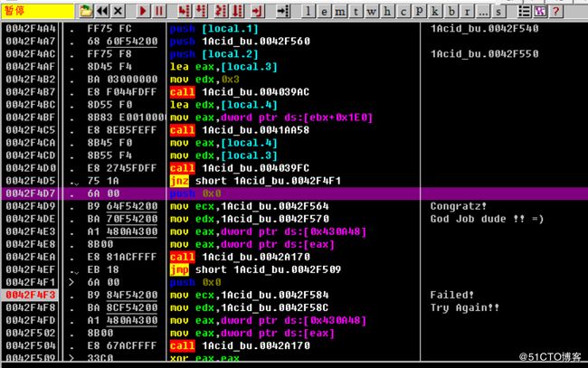The image size is (588, 368).
Task: Show source with 's' button
Action: [498, 12]
